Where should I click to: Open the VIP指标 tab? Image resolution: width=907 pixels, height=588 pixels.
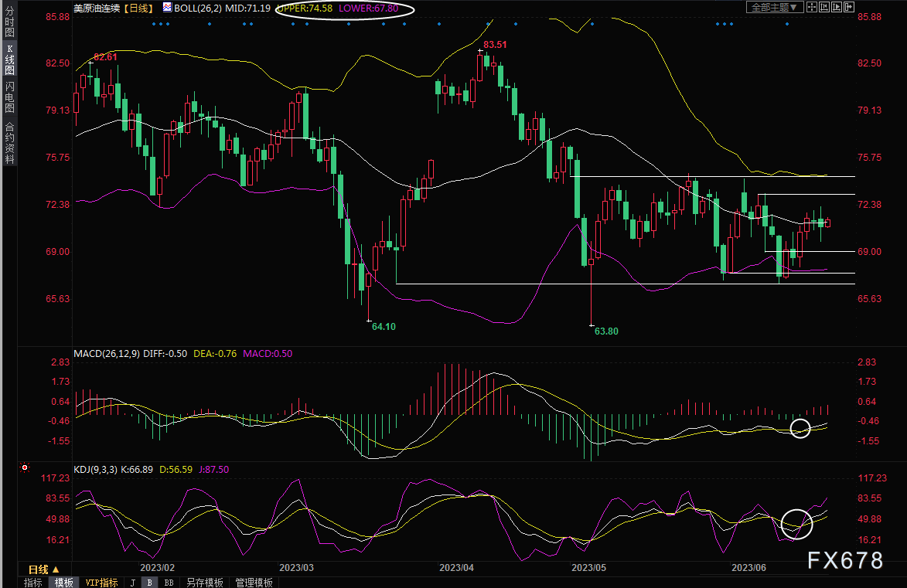[101, 583]
